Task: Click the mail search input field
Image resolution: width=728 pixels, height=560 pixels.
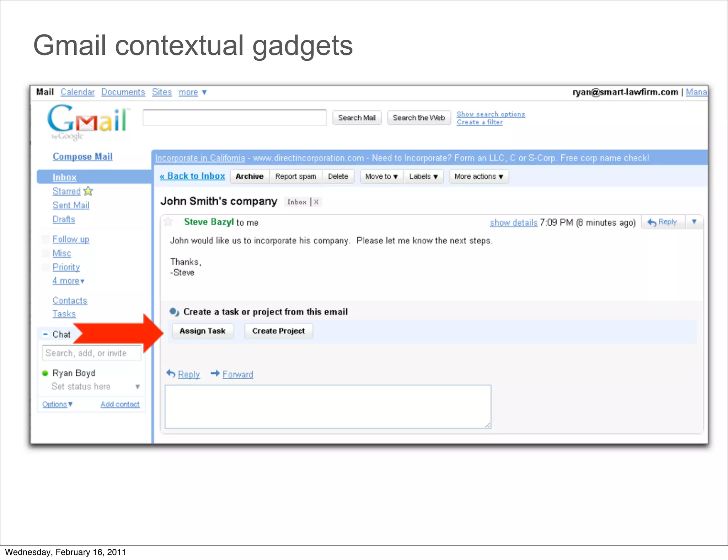Action: coord(235,118)
